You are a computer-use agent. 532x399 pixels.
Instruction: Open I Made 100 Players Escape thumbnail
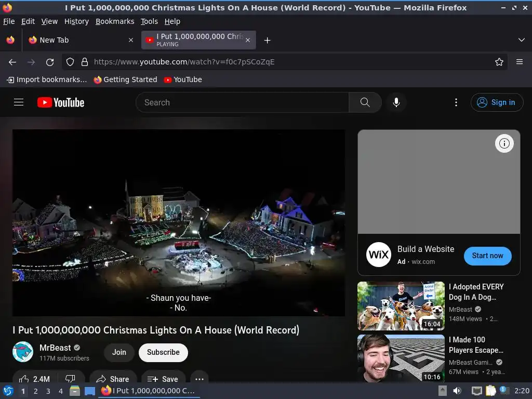coord(401,358)
